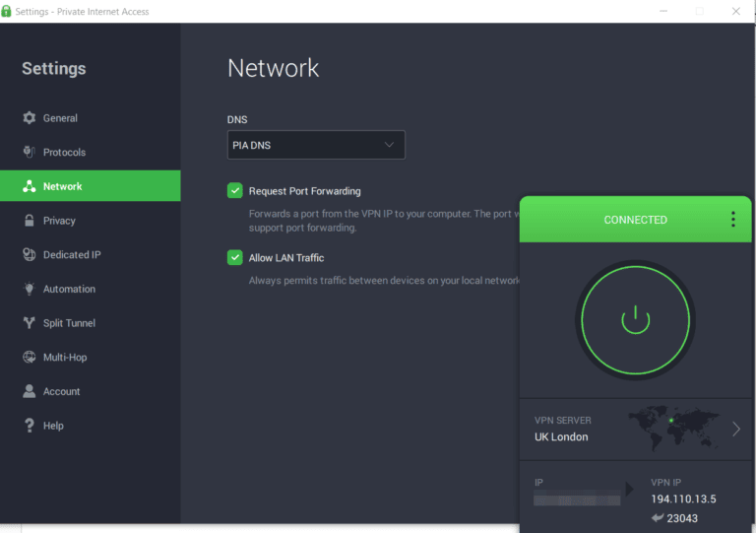Click forwarded port number 23043
This screenshot has width=756, height=533.
pyautogui.click(x=682, y=518)
